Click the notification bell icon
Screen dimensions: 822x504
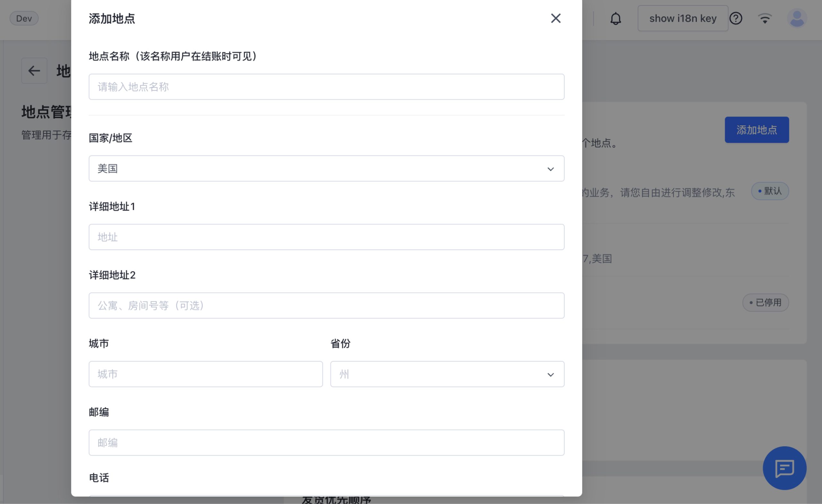pyautogui.click(x=616, y=18)
